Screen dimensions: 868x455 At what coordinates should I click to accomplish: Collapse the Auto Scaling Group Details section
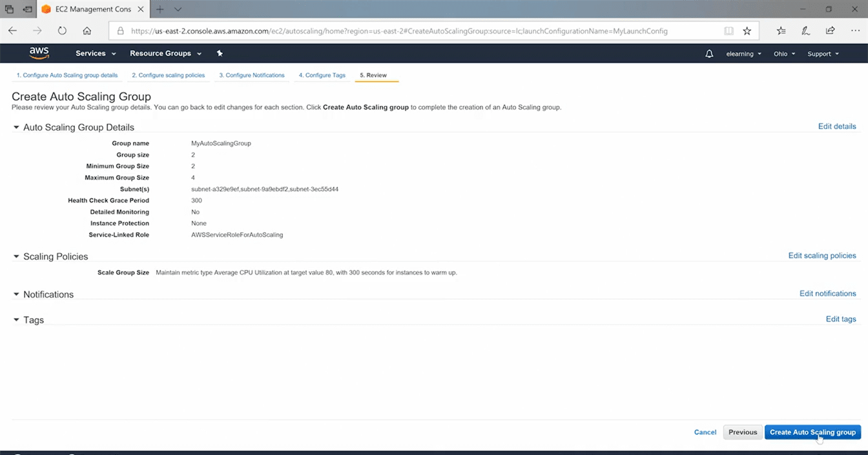click(x=17, y=127)
